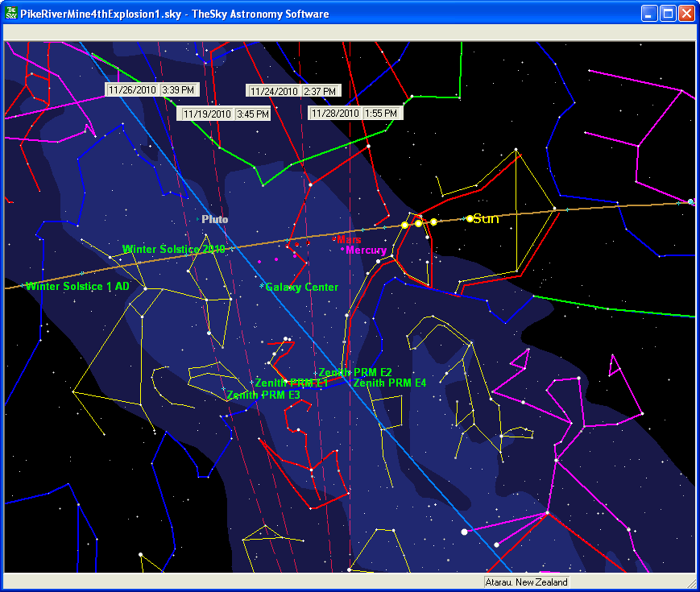Minimize the TheSky window
This screenshot has width=700, height=592.
pos(649,14)
